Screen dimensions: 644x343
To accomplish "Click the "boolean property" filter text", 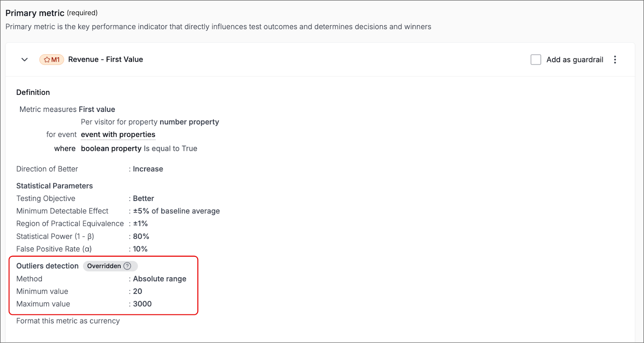I will (x=111, y=149).
